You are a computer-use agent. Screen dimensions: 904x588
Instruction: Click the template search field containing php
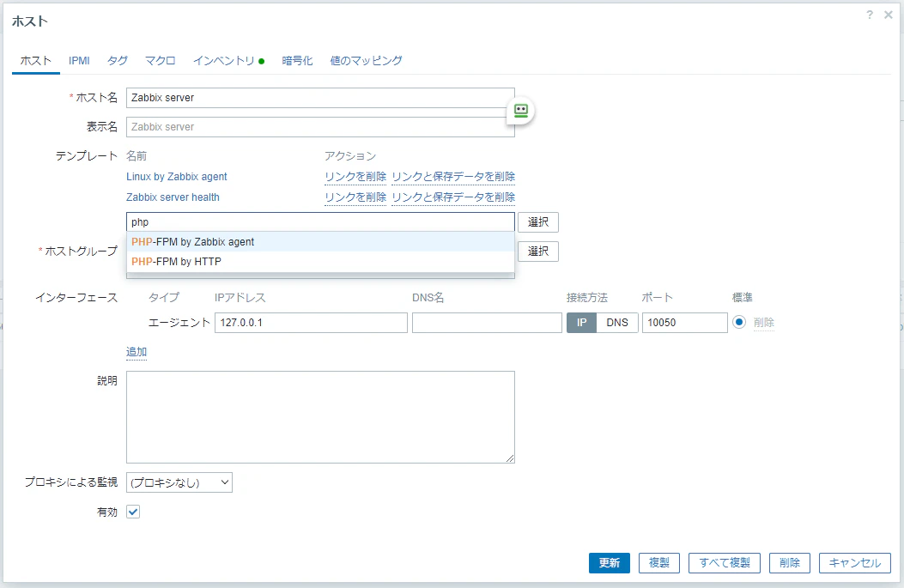pyautogui.click(x=320, y=222)
